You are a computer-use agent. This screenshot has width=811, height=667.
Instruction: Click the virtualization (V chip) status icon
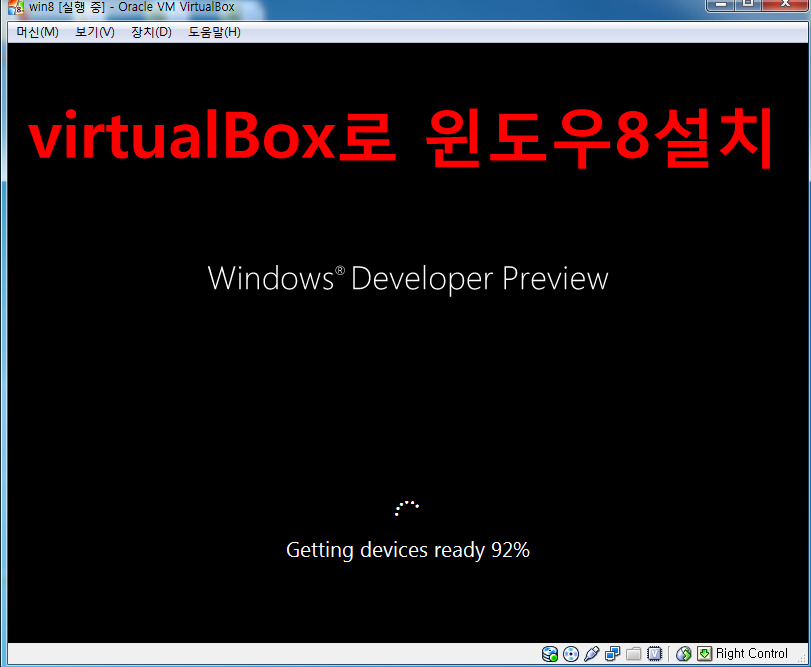coord(654,654)
